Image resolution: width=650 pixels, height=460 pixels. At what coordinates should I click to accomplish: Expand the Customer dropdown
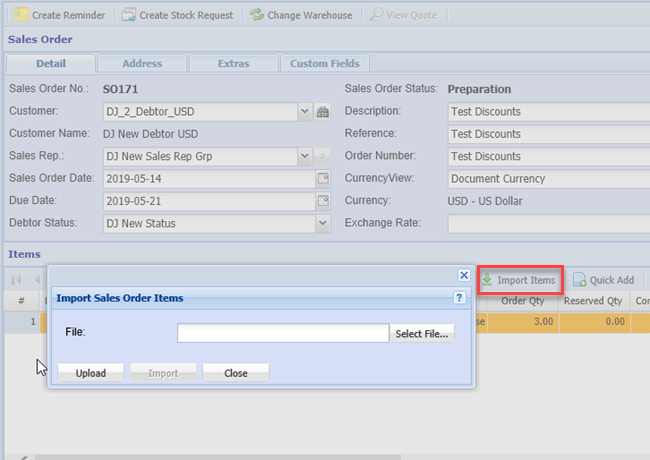(305, 112)
